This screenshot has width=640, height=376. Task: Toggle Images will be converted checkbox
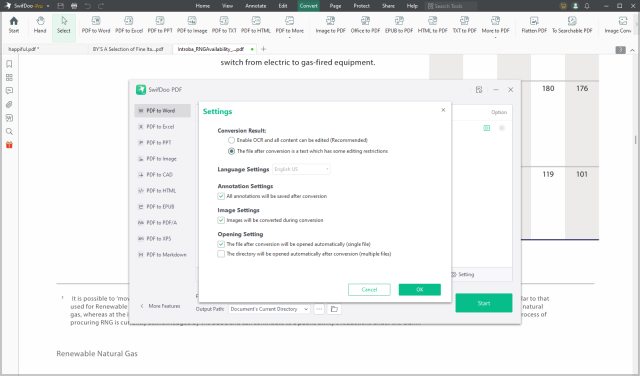(221, 220)
